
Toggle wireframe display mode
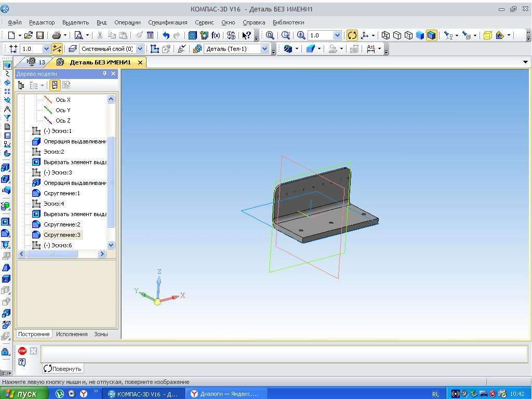point(385,35)
